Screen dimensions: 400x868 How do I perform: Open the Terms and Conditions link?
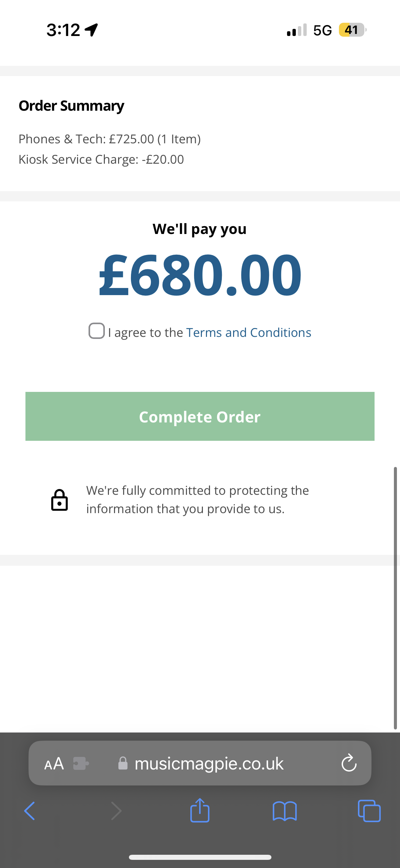[249, 332]
